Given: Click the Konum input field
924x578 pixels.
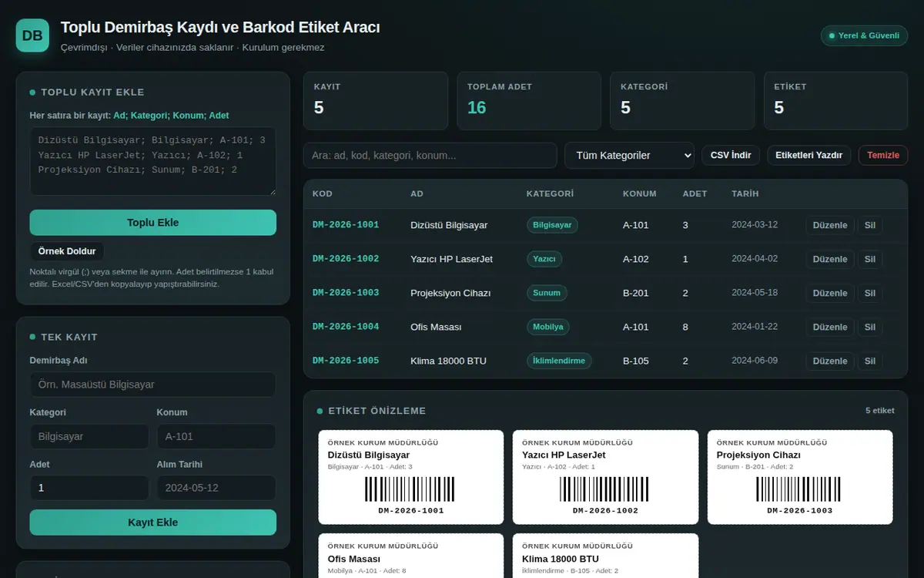Looking at the screenshot, I should [216, 436].
